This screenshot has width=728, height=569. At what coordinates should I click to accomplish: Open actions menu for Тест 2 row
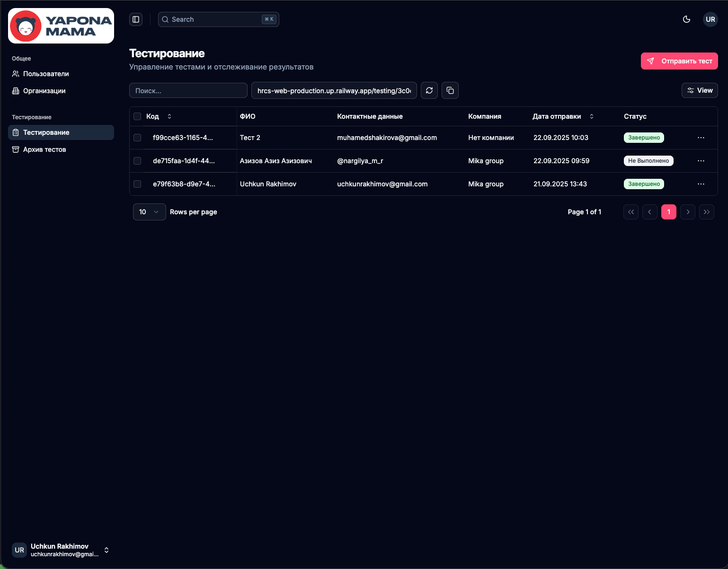[x=701, y=138]
